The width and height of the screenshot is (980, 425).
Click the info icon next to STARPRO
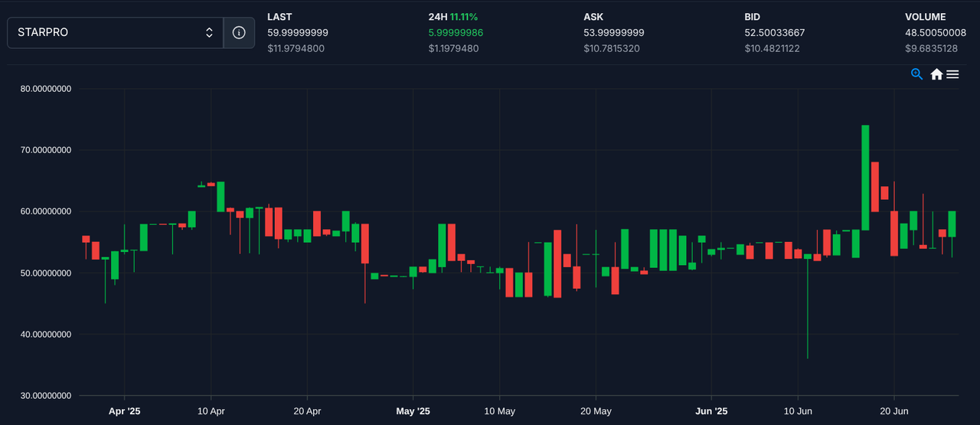point(239,33)
